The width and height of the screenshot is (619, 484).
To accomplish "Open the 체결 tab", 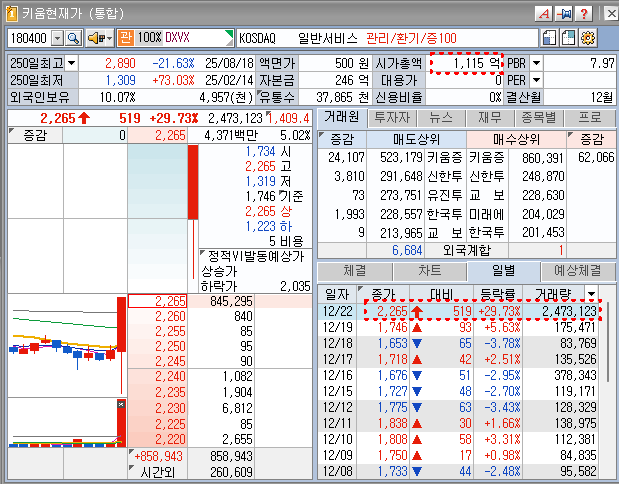I will (x=355, y=271).
